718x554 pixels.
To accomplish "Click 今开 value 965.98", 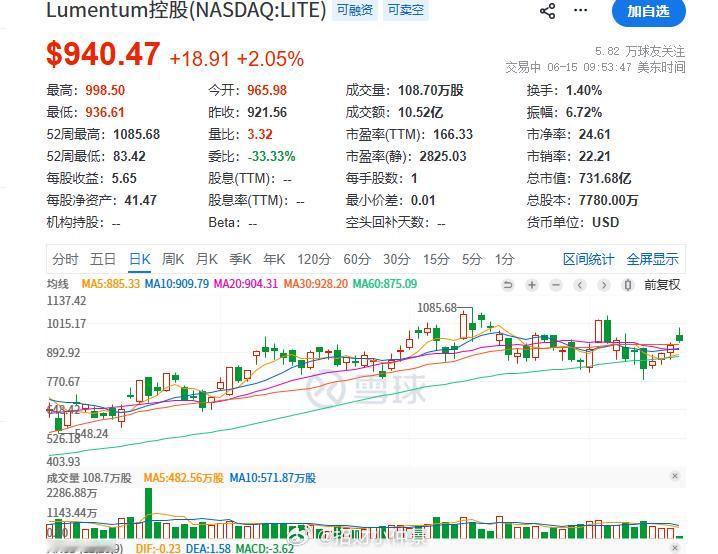I will pyautogui.click(x=267, y=90).
